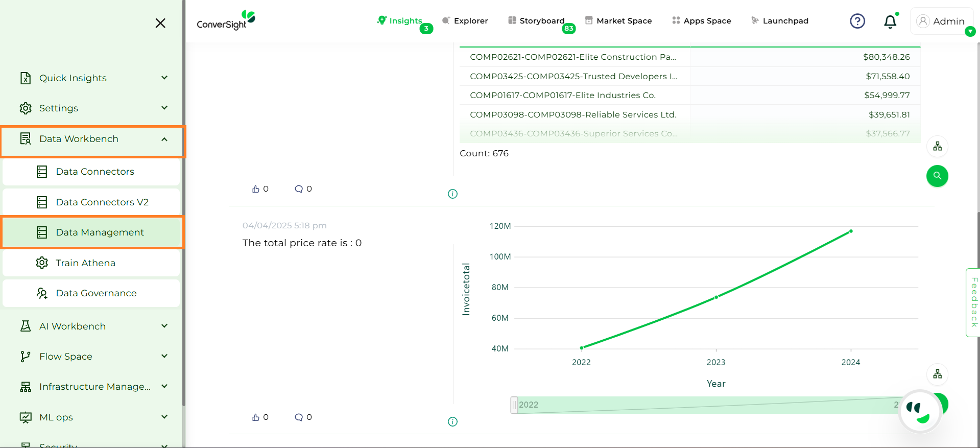Open the Athena chat assistant bubble

920,411
